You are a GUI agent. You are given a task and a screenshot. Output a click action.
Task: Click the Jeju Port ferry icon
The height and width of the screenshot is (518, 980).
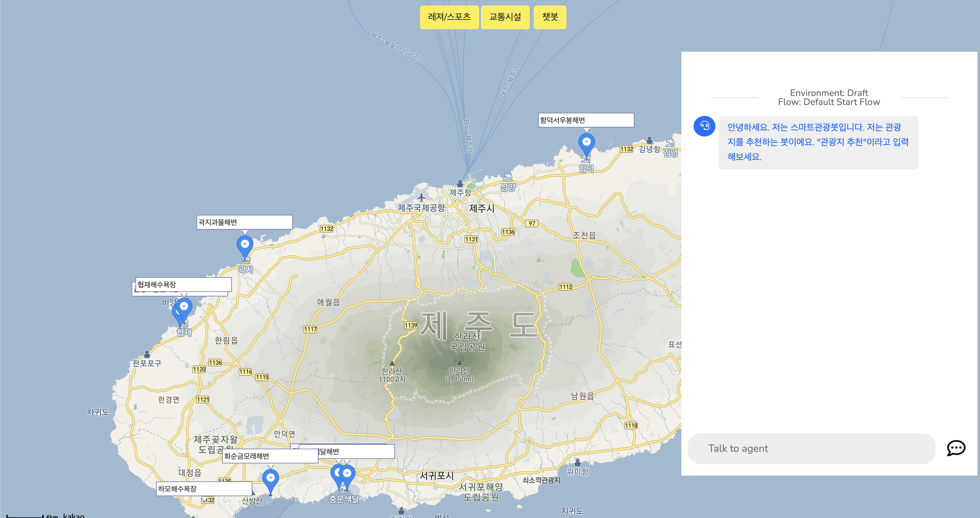(460, 184)
